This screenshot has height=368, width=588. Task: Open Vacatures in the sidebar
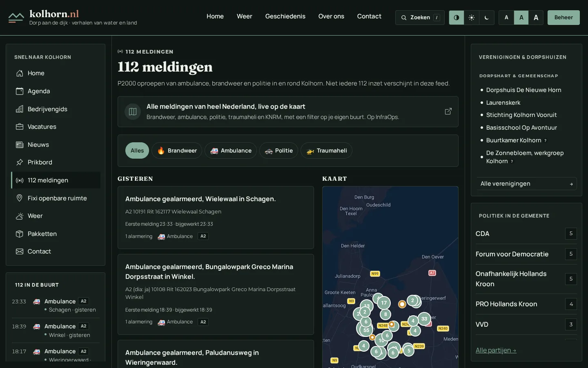click(56, 127)
